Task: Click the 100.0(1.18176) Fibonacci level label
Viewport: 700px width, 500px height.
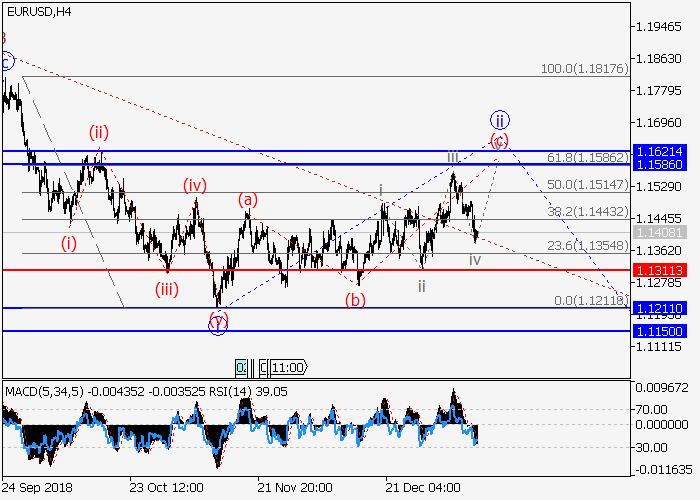Action: [584, 69]
